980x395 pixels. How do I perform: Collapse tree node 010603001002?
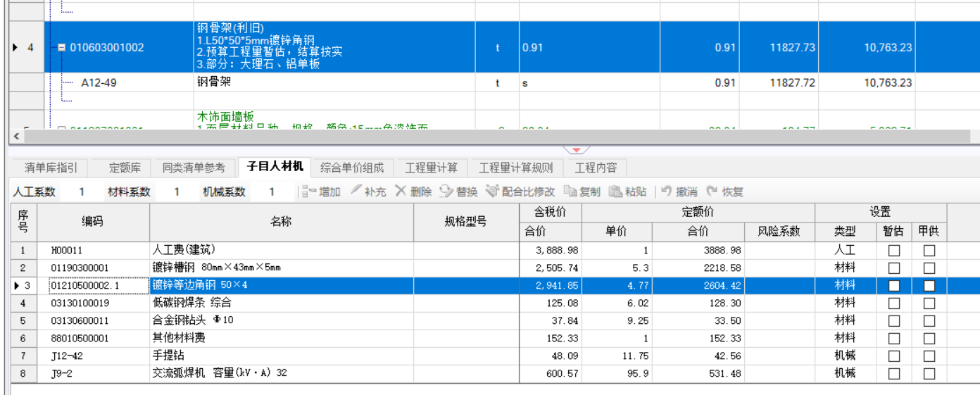[62, 48]
